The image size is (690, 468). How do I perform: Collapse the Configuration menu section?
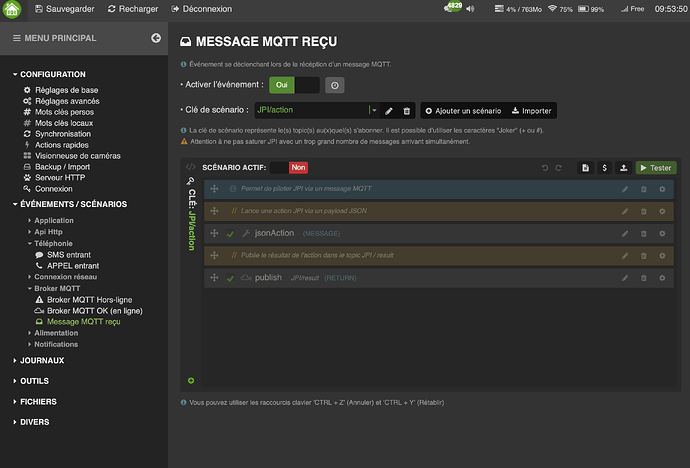(52, 74)
